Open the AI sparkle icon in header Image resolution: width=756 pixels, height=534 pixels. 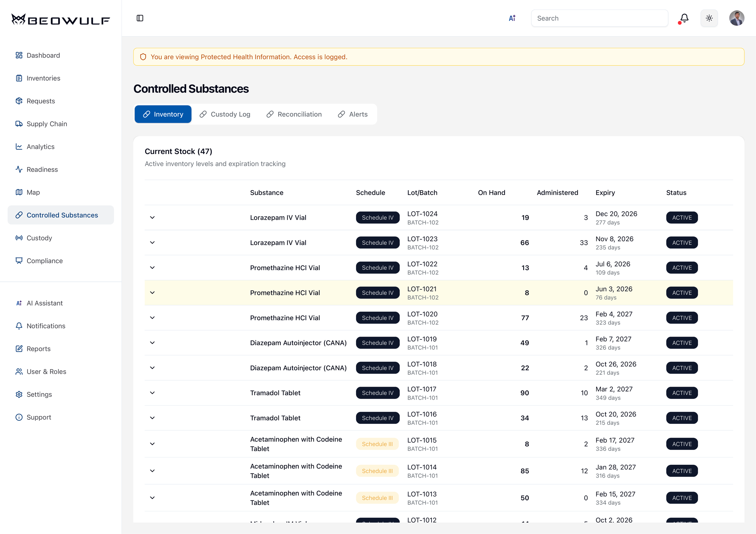tap(512, 18)
